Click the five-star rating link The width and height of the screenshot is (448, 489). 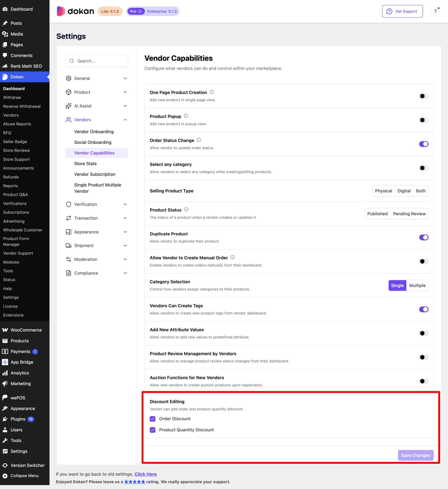click(x=135, y=482)
